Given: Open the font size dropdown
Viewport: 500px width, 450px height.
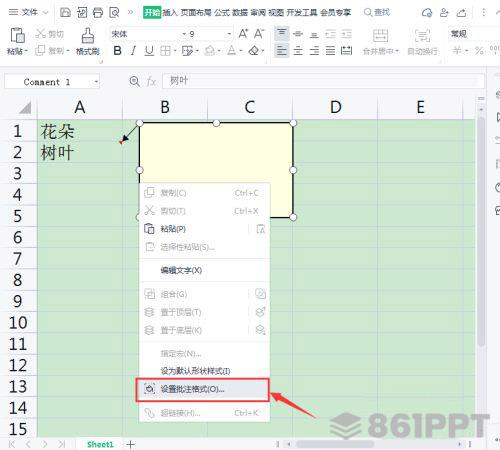Looking at the screenshot, I should click(210, 34).
